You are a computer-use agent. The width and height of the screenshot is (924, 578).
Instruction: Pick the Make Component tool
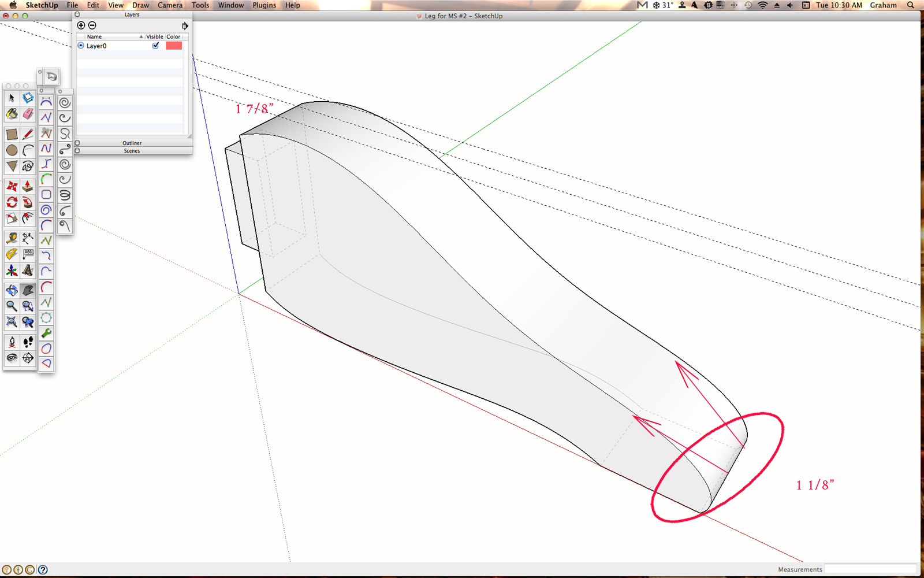pyautogui.click(x=28, y=98)
